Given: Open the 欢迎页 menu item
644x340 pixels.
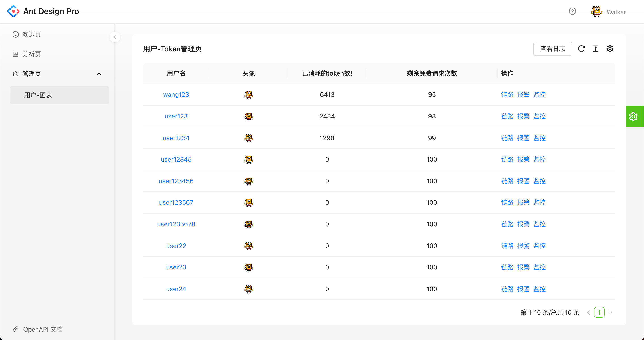Looking at the screenshot, I should pyautogui.click(x=59, y=34).
